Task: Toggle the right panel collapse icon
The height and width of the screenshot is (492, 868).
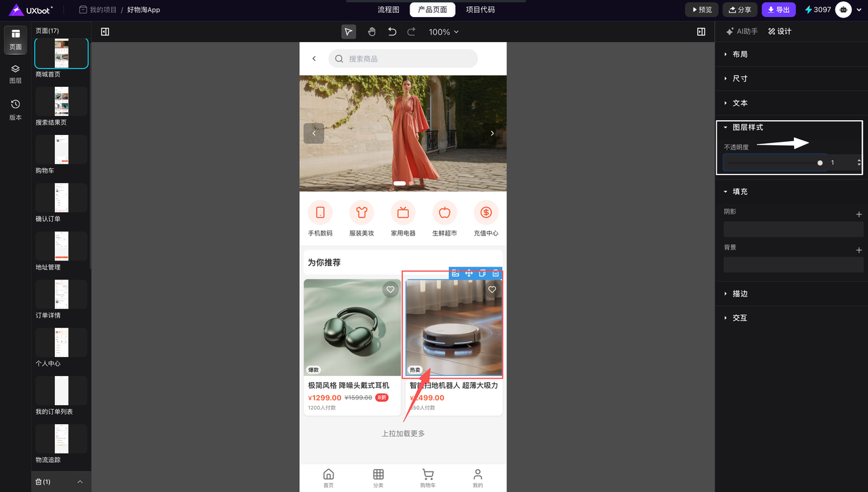Action: [x=701, y=32]
